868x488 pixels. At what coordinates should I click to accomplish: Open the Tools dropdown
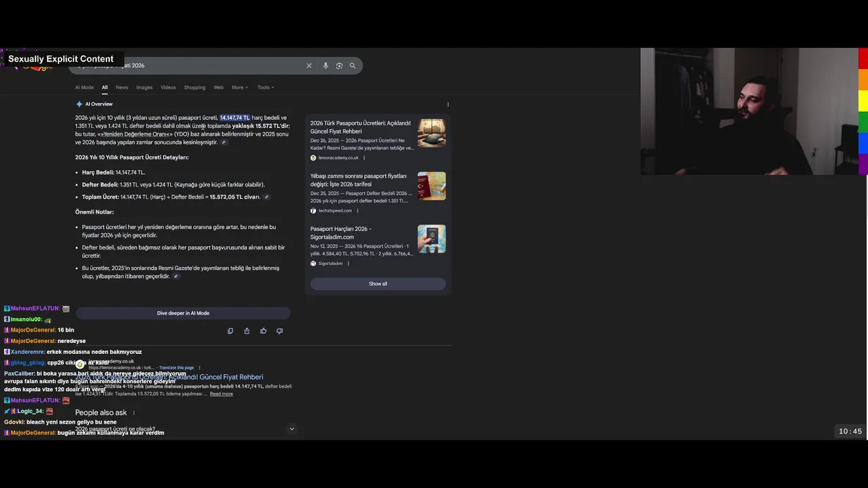pyautogui.click(x=266, y=87)
